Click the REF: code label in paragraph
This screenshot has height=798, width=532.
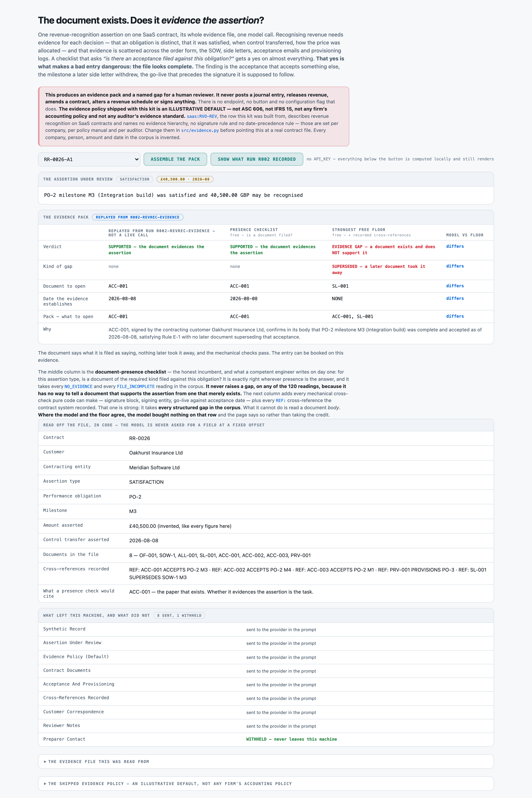click(281, 401)
